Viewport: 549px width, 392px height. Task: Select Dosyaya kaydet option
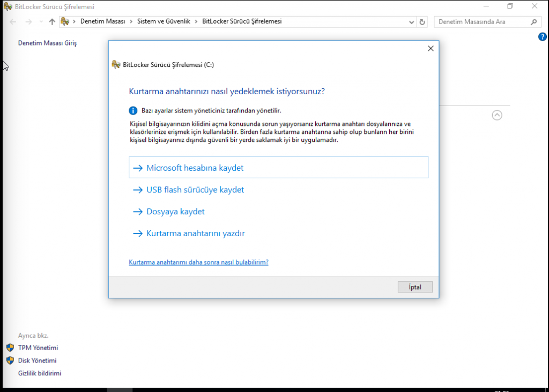coord(175,212)
